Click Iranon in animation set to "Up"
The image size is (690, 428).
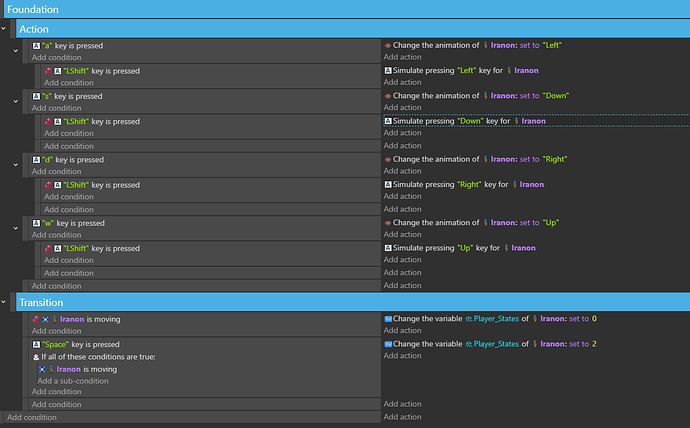[x=503, y=223]
